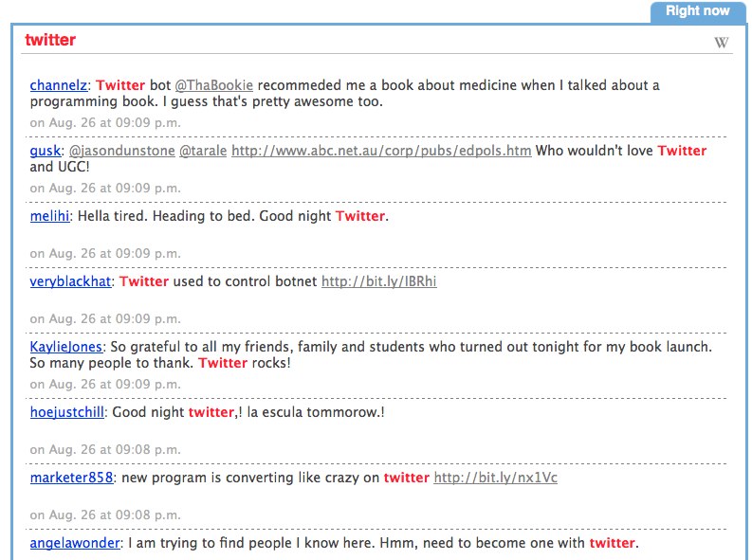Visit the veryblackhat profile link
This screenshot has height=560, width=752.
[x=70, y=281]
